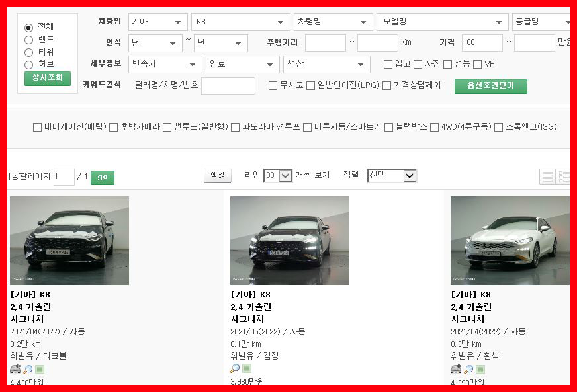Click the car icon under the 다크블루 K8 listing
Image resolution: width=577 pixels, height=392 pixels.
click(x=15, y=368)
